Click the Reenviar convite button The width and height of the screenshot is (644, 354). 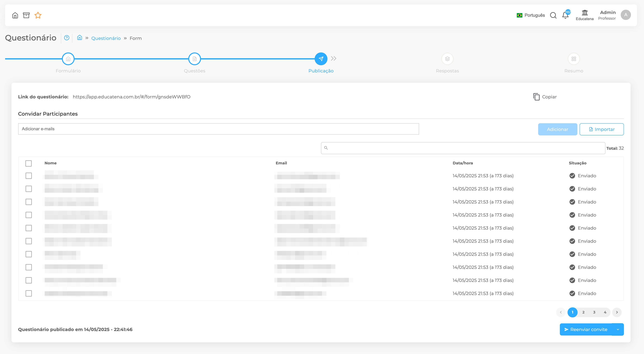[586, 329]
